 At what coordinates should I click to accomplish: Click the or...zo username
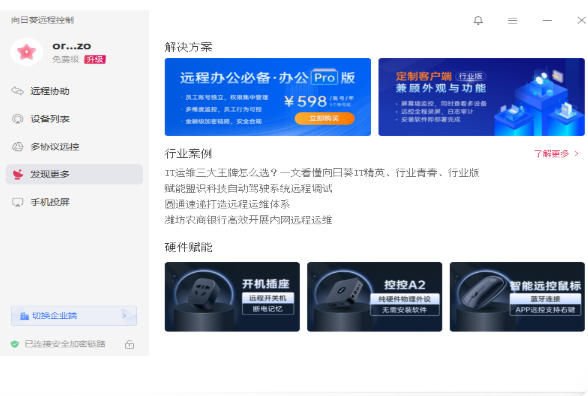tap(72, 46)
